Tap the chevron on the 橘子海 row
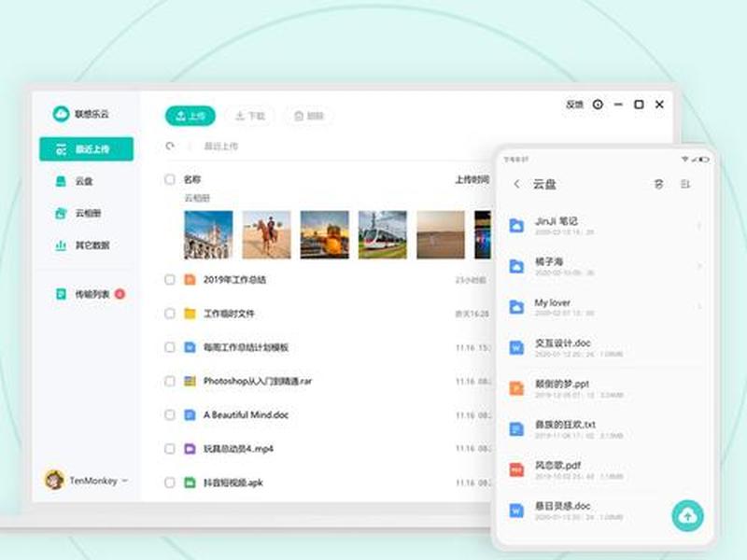Image resolution: width=747 pixels, height=560 pixels. click(698, 266)
